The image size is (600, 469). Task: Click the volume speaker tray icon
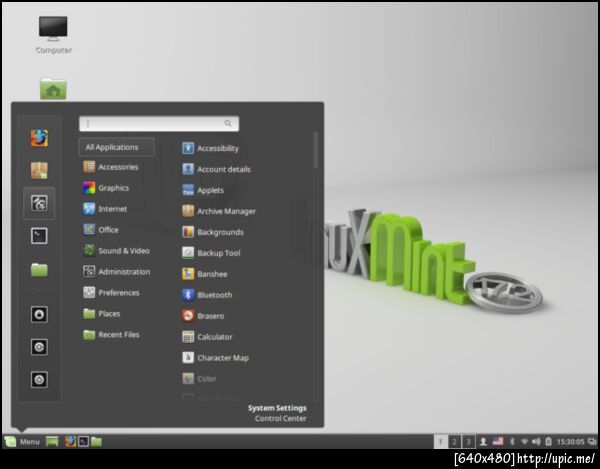coord(536,441)
